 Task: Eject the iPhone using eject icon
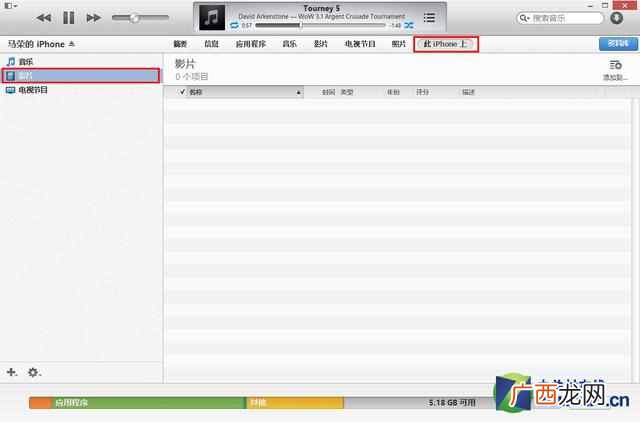72,44
